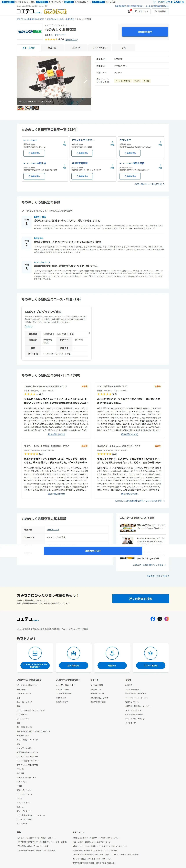The height and width of the screenshot is (868, 186).
Task: Click the スクール名から button
Action: point(151,665)
